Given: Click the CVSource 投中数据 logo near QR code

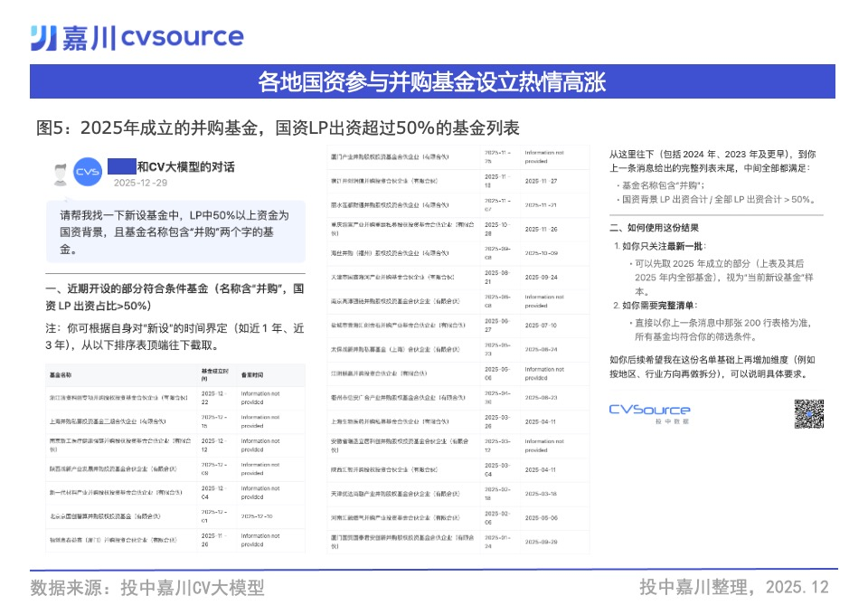Looking at the screenshot, I should point(648,414).
